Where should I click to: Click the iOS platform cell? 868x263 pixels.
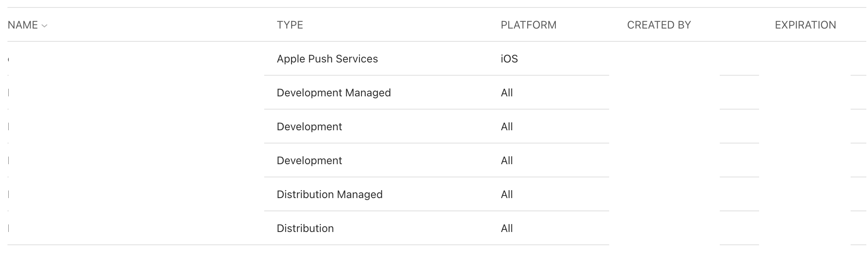pyautogui.click(x=509, y=59)
